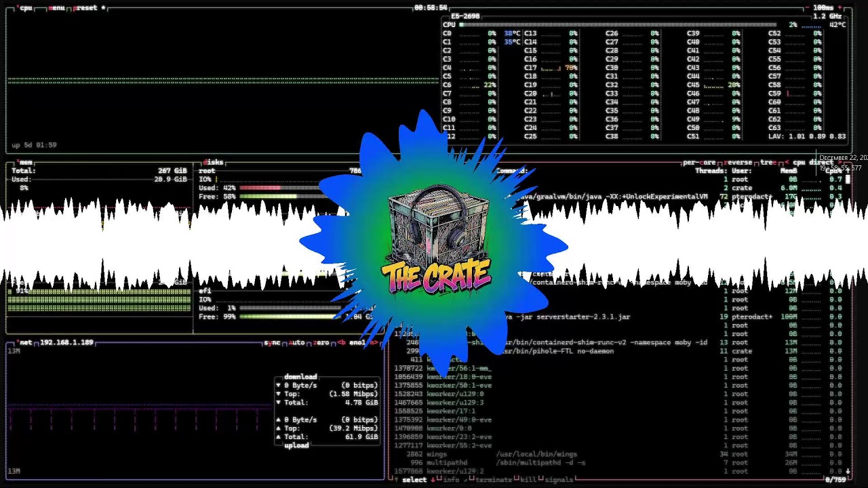Image resolution: width=868 pixels, height=488 pixels.
Task: Open the signals option
Action: point(559,480)
